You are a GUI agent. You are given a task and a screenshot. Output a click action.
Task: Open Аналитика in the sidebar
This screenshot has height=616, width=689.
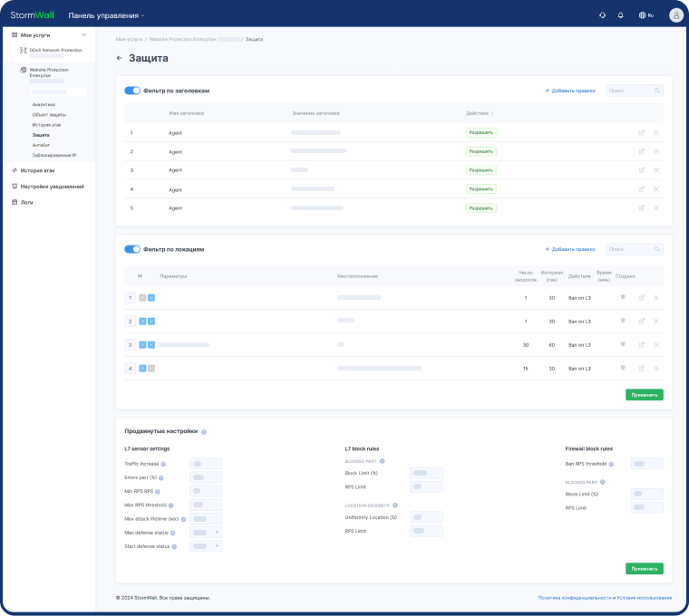(44, 104)
